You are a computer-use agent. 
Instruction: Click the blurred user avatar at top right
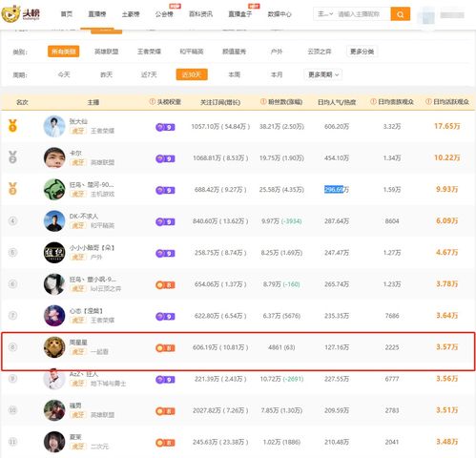pos(427,15)
